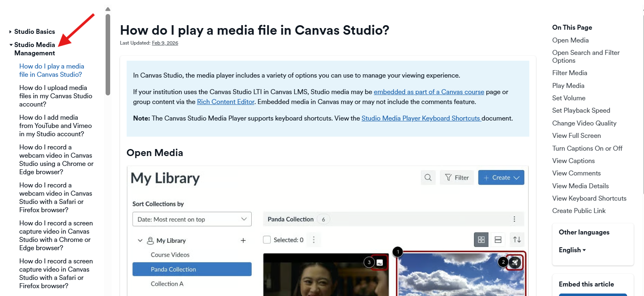The height and width of the screenshot is (296, 644).
Task: Jump to Filter Media section
Action: (x=570, y=73)
